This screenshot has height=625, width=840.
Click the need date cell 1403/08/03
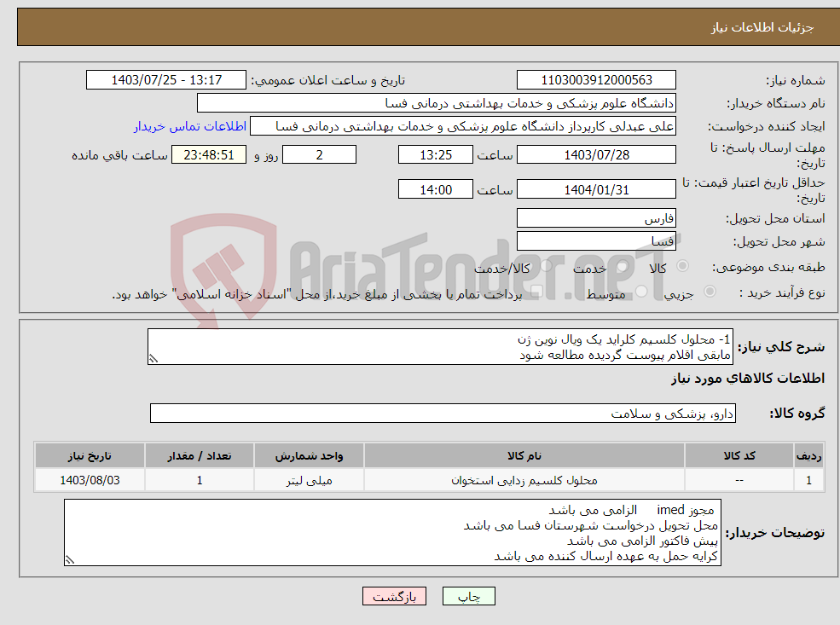pyautogui.click(x=90, y=480)
